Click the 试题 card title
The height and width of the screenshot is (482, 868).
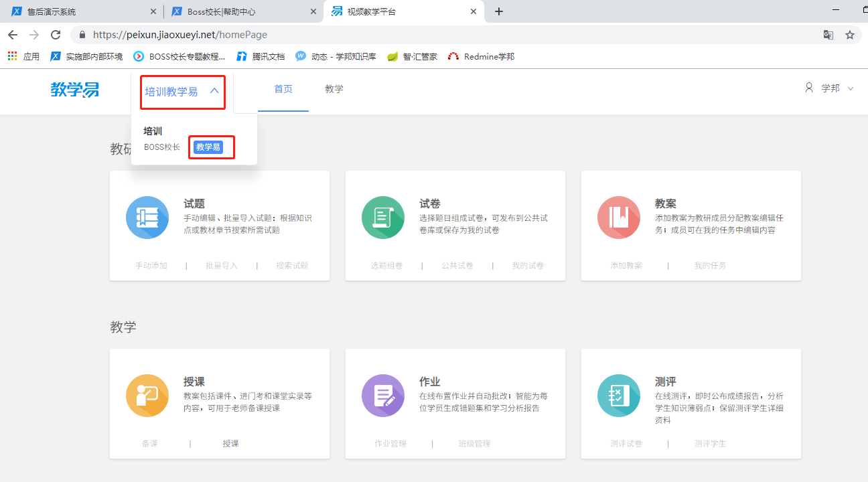point(194,204)
